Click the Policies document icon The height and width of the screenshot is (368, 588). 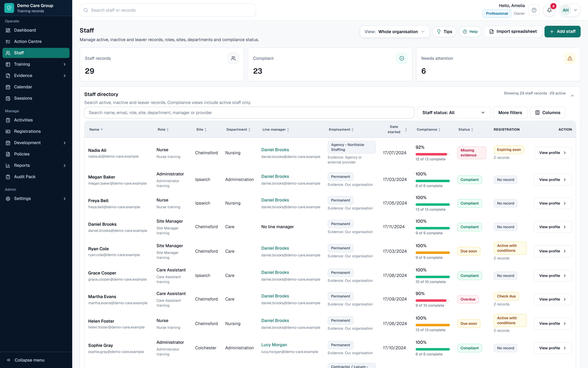(x=8, y=154)
